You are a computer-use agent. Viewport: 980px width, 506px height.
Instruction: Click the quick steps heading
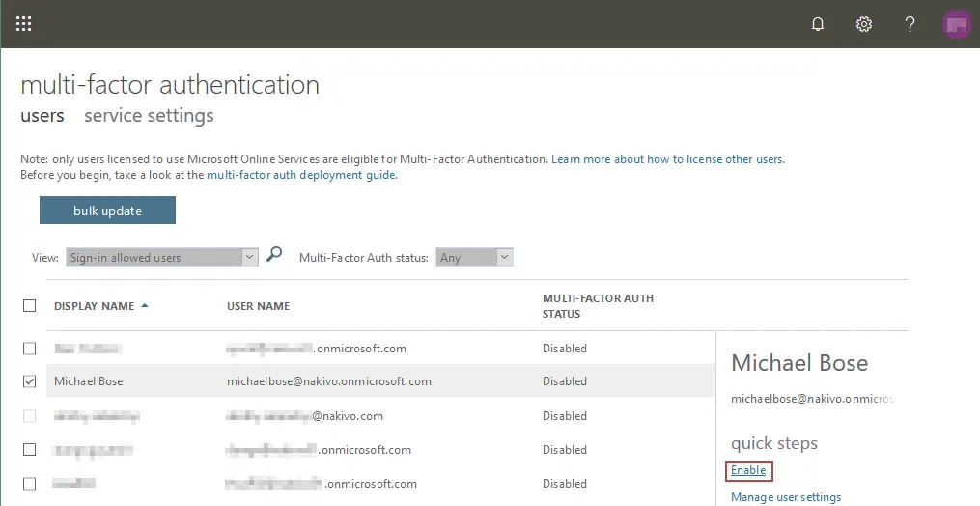tap(774, 443)
